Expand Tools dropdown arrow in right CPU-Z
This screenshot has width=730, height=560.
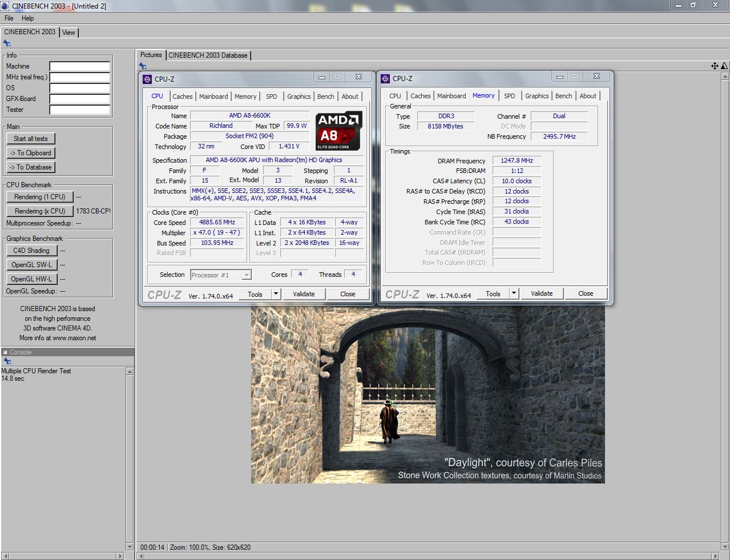[x=514, y=293]
